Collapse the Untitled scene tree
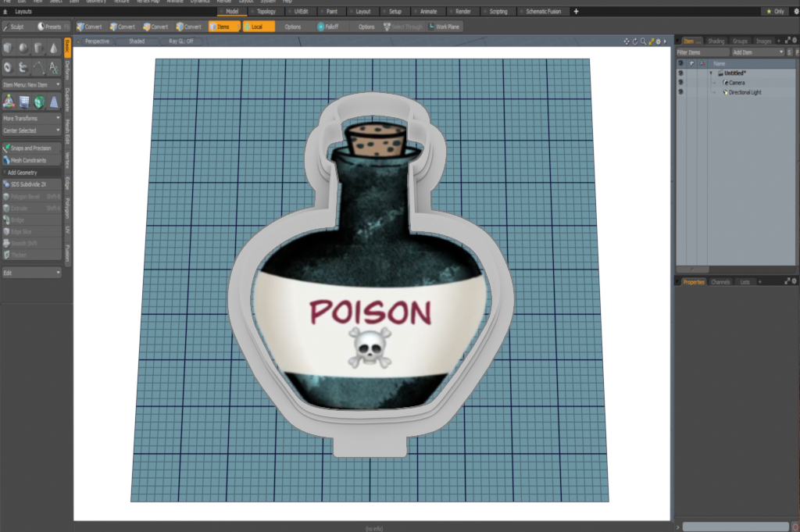This screenshot has width=800, height=532. tap(711, 73)
